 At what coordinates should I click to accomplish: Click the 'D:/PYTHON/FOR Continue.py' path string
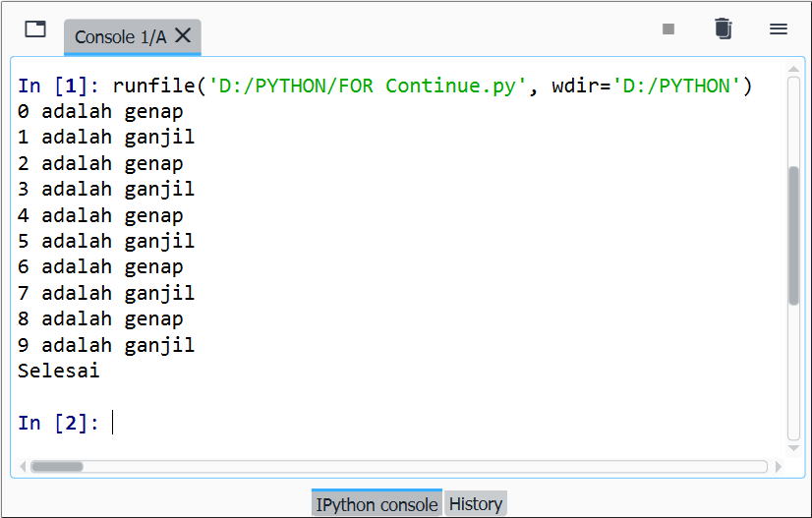click(367, 86)
